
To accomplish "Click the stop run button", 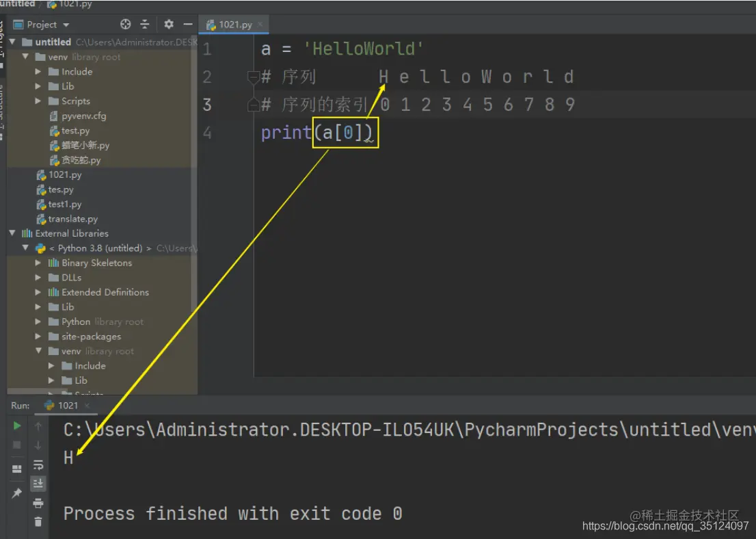I will click(x=17, y=445).
